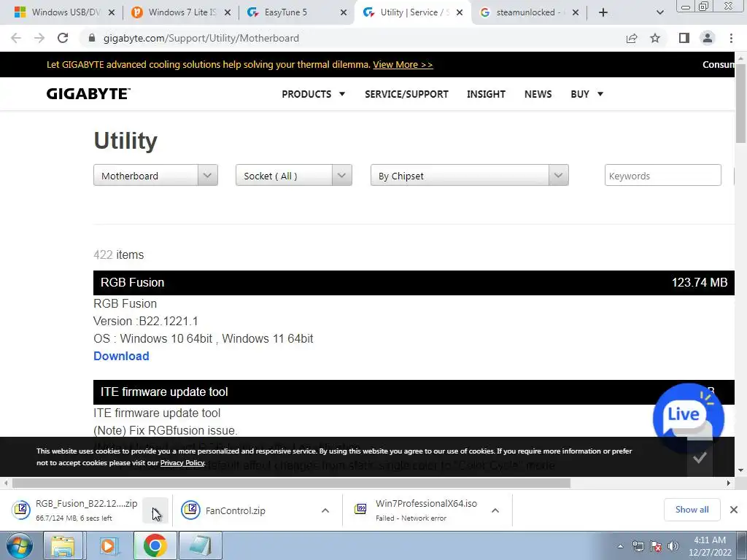The width and height of the screenshot is (747, 560).
Task: Launch the media player from the taskbar
Action: coord(109,545)
